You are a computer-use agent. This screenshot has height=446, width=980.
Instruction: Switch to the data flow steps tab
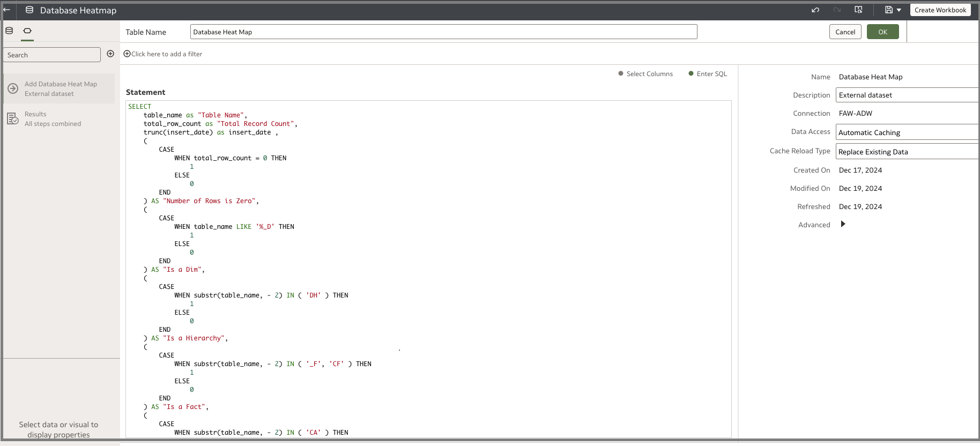pyautogui.click(x=27, y=31)
